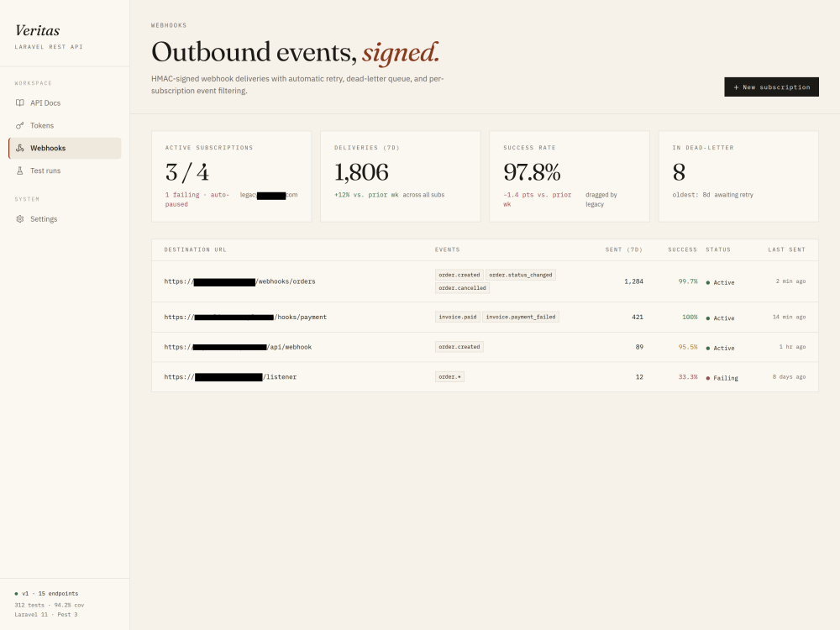Click the Destination URL column header
Image resolution: width=840 pixels, height=630 pixels.
tap(195, 249)
